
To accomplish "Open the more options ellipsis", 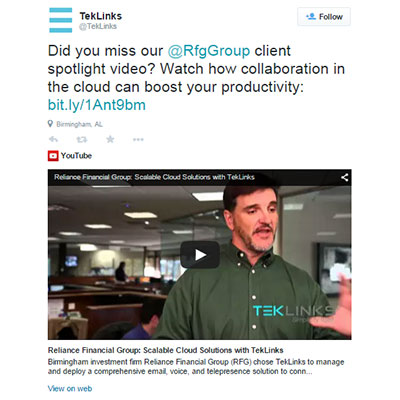I will tap(138, 139).
